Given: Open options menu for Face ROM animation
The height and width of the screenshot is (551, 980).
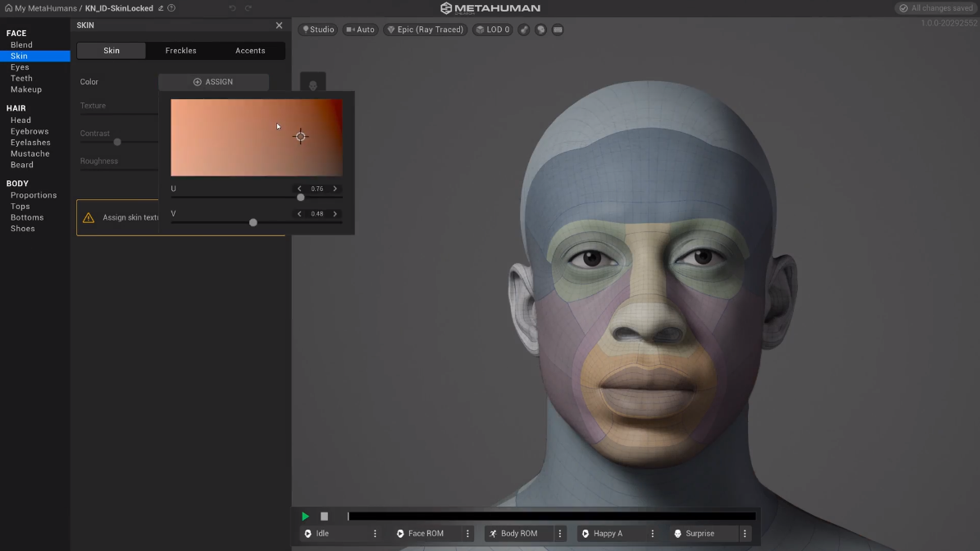Looking at the screenshot, I should (467, 534).
